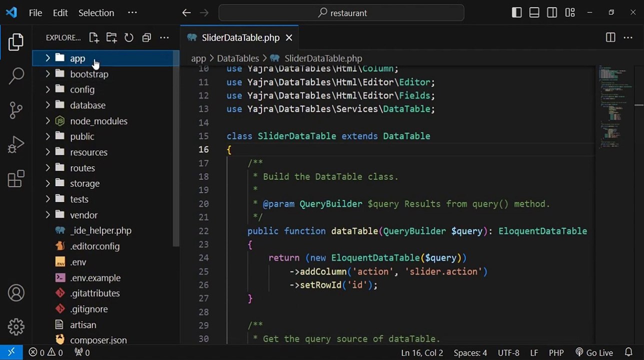The height and width of the screenshot is (360, 644).
Task: Start Go Live server
Action: 594,352
